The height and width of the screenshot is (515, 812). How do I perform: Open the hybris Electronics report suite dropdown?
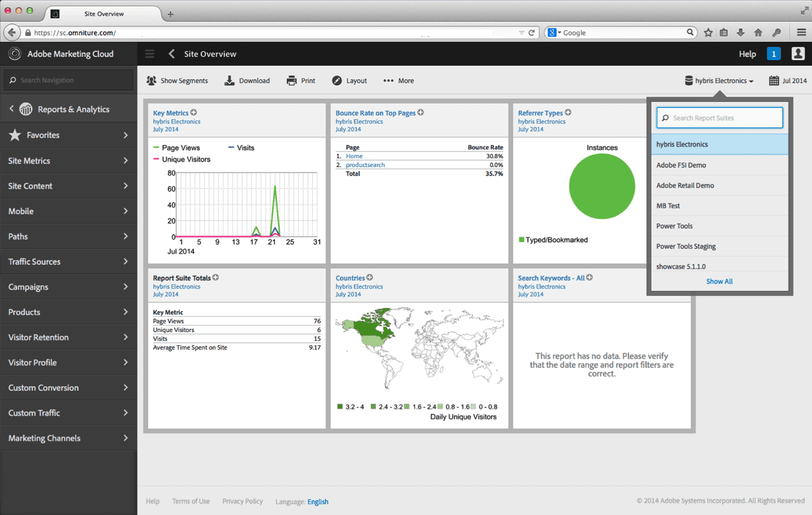pyautogui.click(x=720, y=80)
